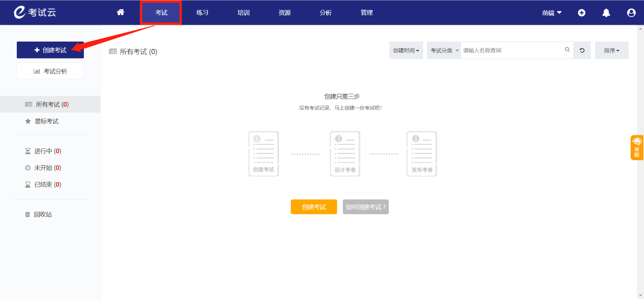644x299 pixels.
Task: Open the 排序 sort dropdown
Action: [612, 50]
